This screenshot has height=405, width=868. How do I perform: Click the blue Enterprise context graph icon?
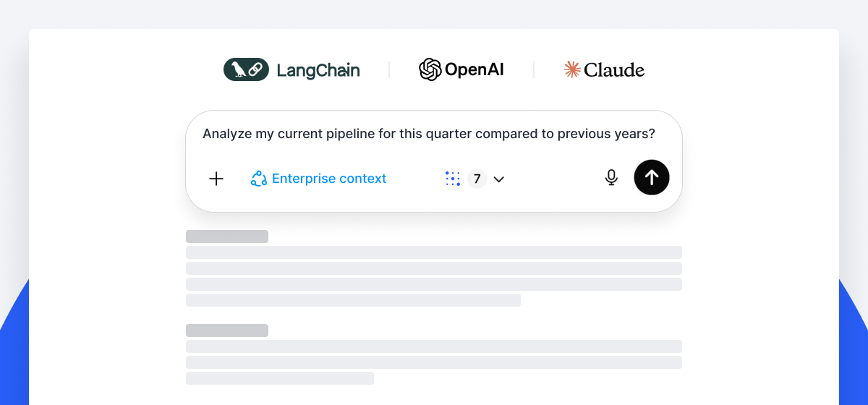(259, 179)
